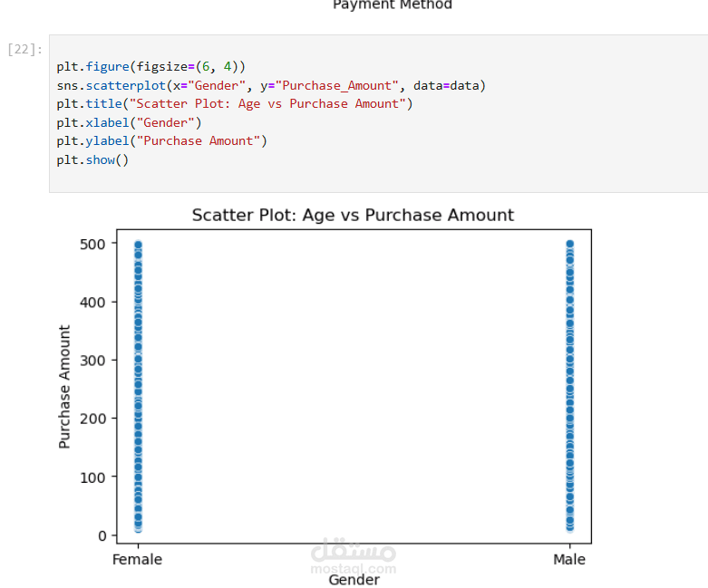This screenshot has height=588, width=708.
Task: Click the mostaql watermark logo
Action: tap(353, 555)
